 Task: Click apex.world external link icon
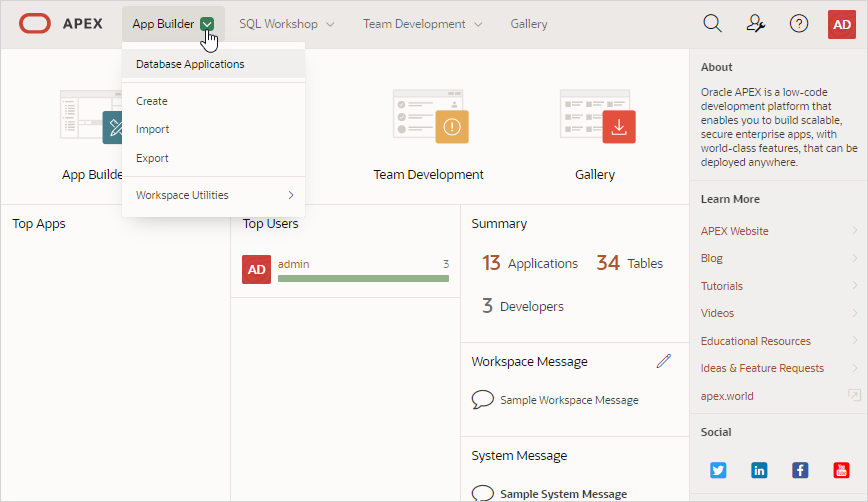[x=854, y=395]
